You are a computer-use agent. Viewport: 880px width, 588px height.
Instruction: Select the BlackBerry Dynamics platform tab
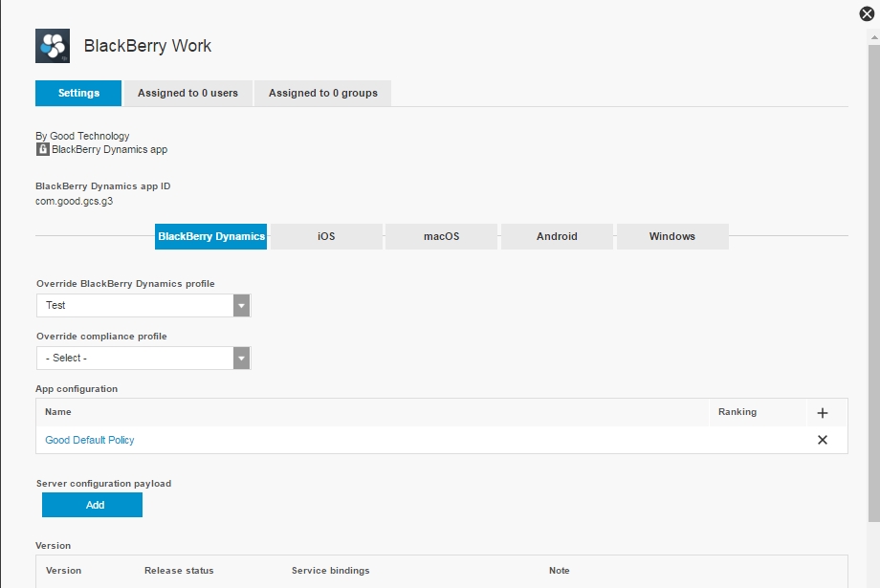point(211,236)
